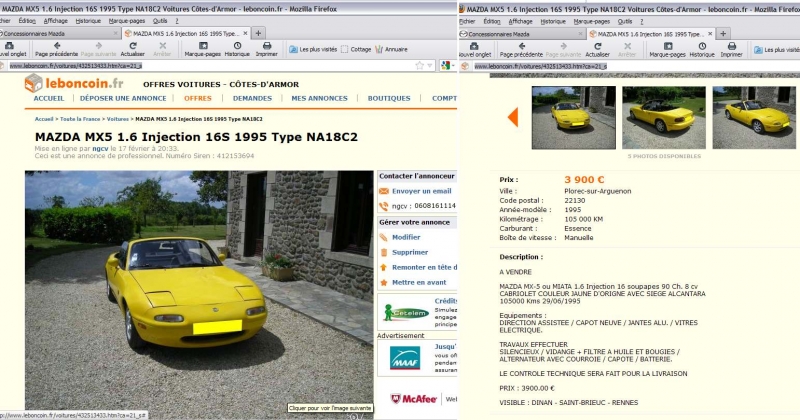Click Toute la France breadcrumb link
Viewport: 800px width, 420px height.
click(x=80, y=119)
